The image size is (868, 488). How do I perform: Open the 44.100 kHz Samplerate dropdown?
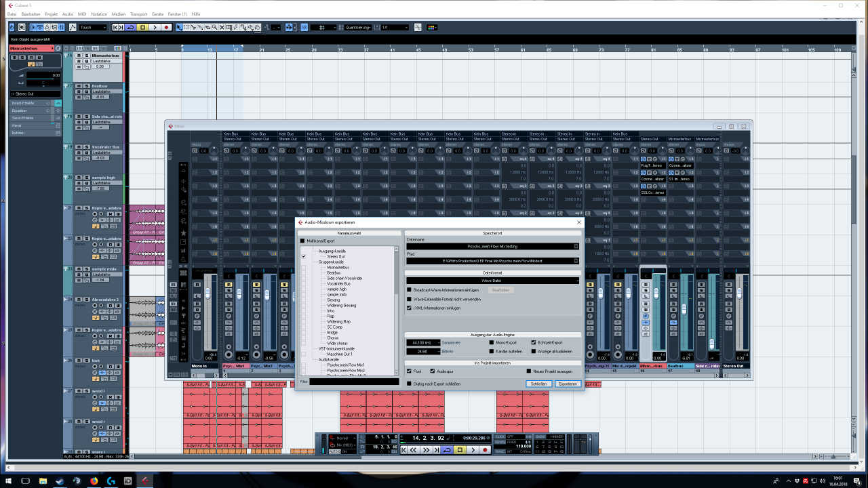coord(423,342)
